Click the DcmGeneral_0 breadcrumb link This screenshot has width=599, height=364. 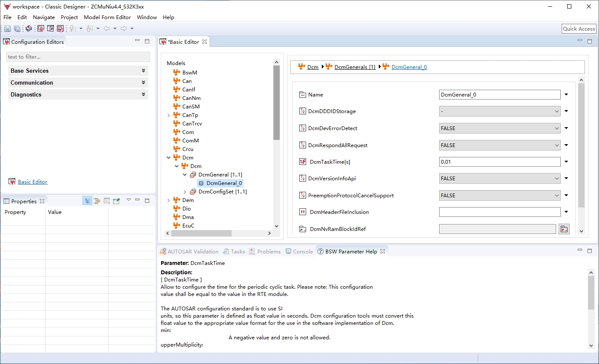(x=409, y=67)
